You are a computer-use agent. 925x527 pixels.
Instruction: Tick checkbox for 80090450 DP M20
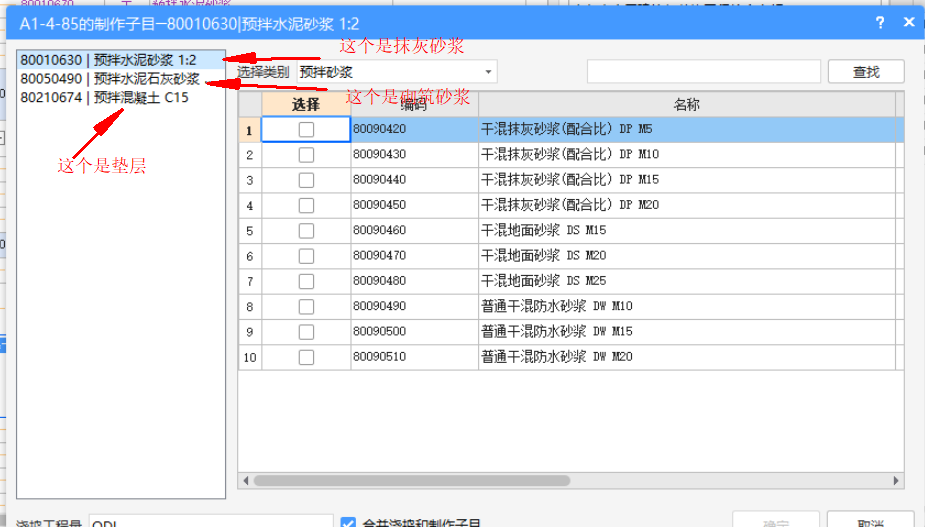[306, 205]
